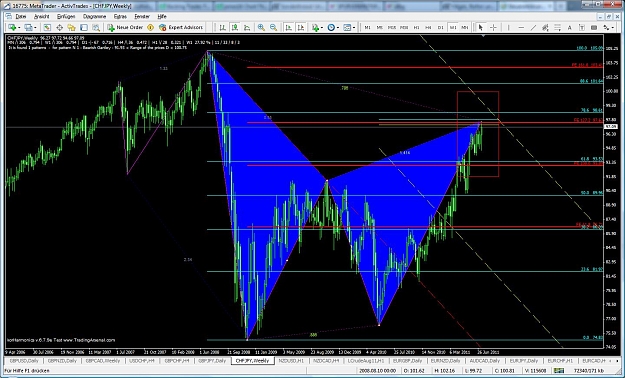Open the Arrows objects icon

click(x=607, y=28)
